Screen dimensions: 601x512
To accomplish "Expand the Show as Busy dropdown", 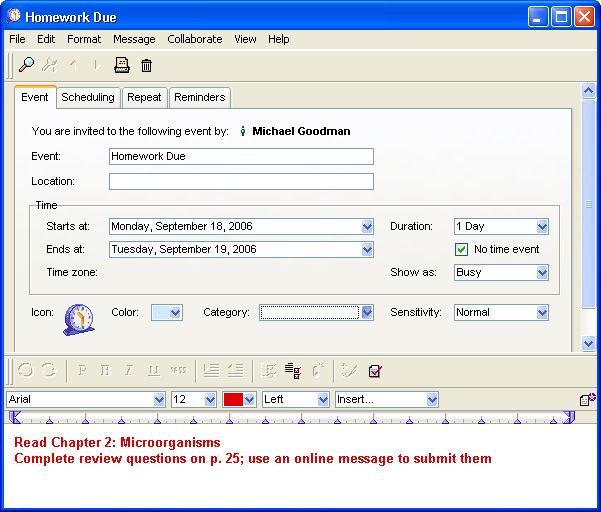I will [x=542, y=272].
